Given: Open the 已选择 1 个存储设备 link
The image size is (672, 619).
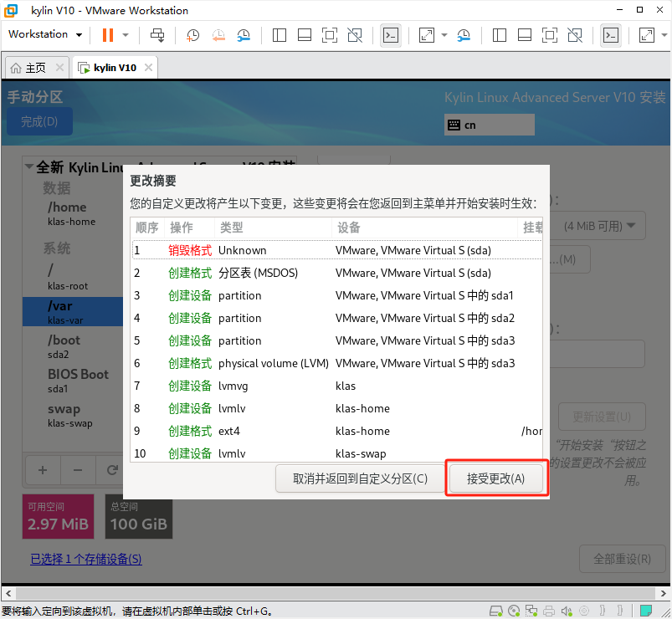Looking at the screenshot, I should (86, 559).
